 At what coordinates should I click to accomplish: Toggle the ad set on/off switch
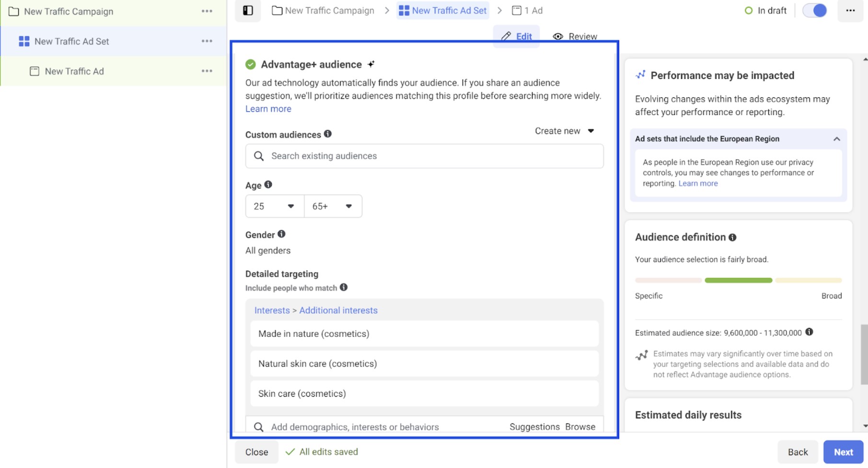pos(814,10)
